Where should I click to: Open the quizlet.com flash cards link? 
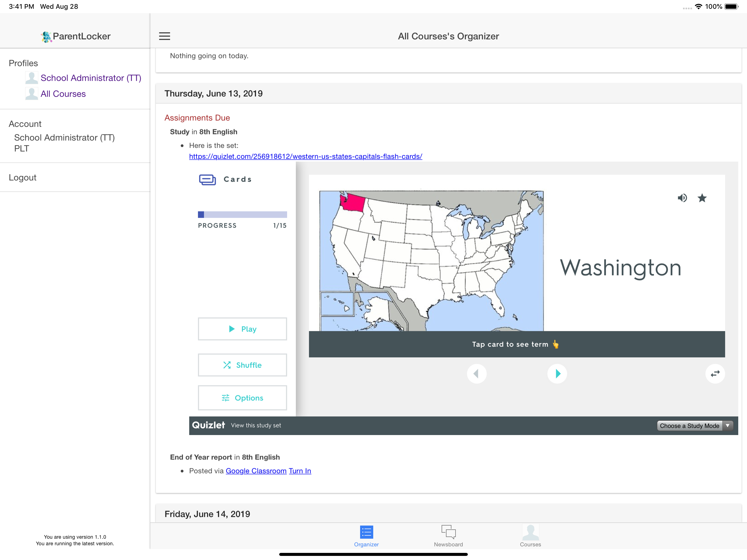coord(306,156)
